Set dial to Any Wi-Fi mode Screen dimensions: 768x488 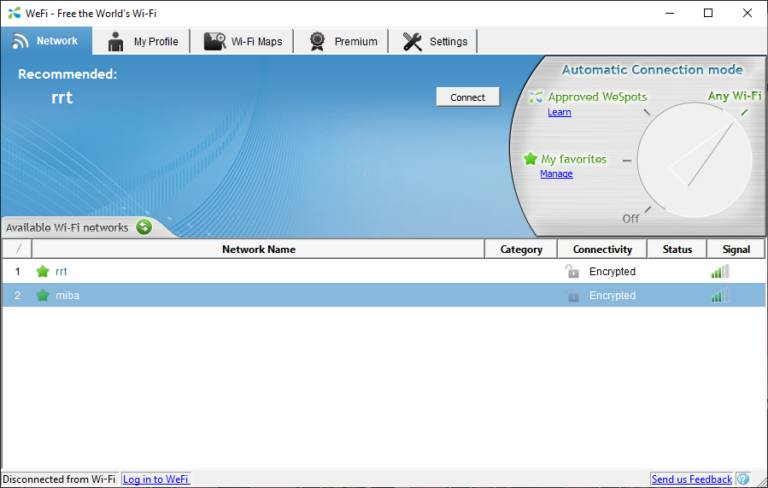coord(734,96)
